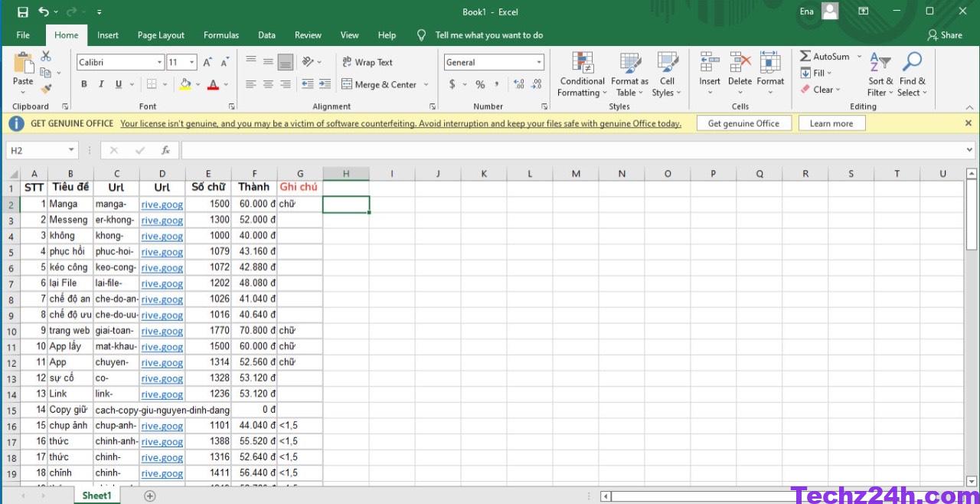This screenshot has height=504, width=980.
Task: Click the Undo arrow icon
Action: 44,11
